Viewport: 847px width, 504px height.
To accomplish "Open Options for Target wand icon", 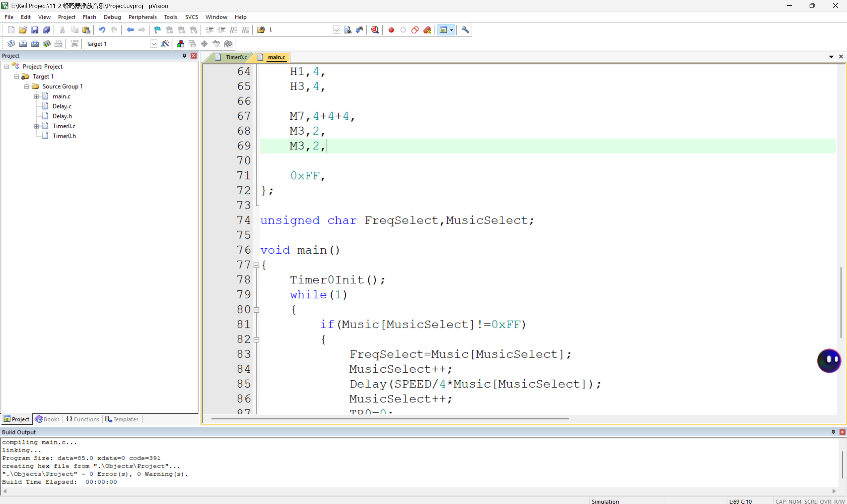I will click(165, 43).
